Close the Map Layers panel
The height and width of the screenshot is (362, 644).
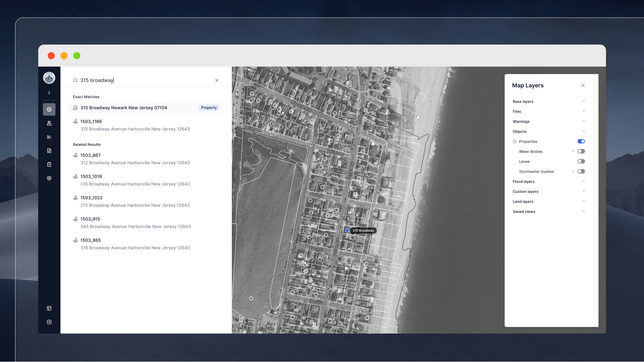tap(583, 85)
